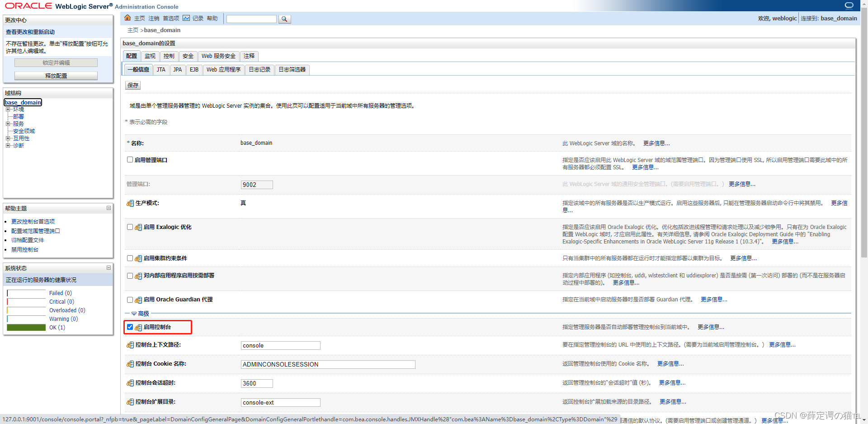Click the icon beside 启用 Exalogic 优化
The height and width of the screenshot is (424, 868).
tap(138, 227)
